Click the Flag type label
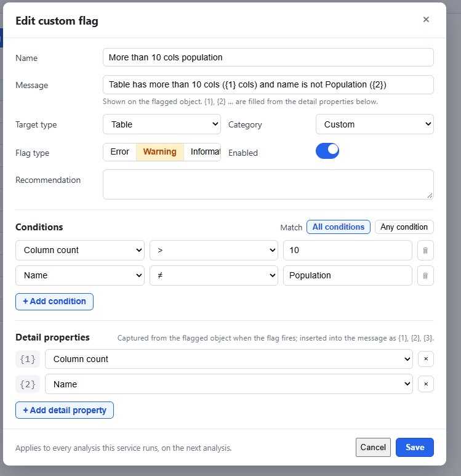 pos(32,153)
